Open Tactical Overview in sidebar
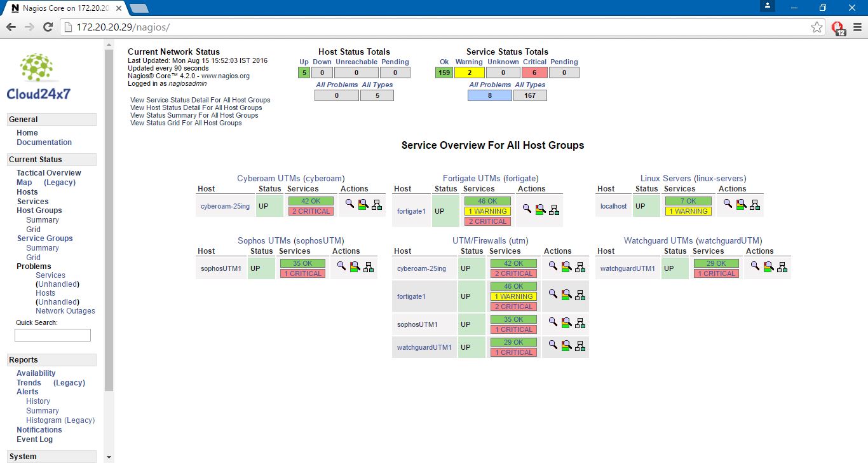Viewport: 868px width, 463px height. pyautogui.click(x=49, y=173)
